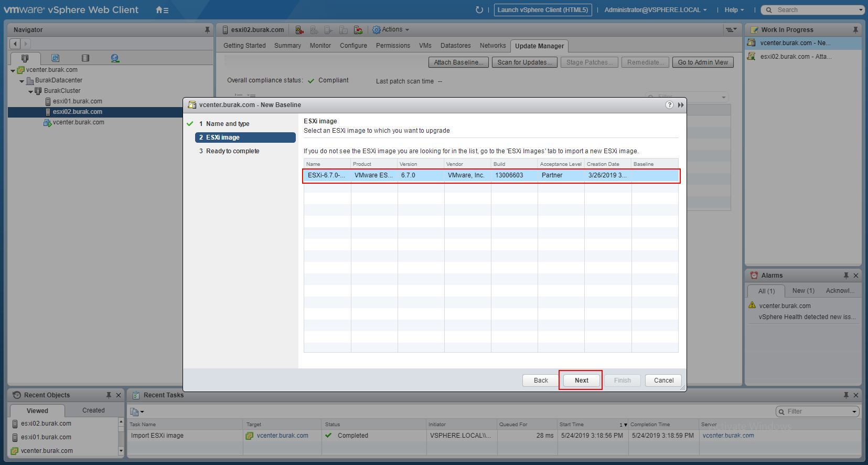Collapse vcenter.burak.com root tree node

click(x=13, y=70)
